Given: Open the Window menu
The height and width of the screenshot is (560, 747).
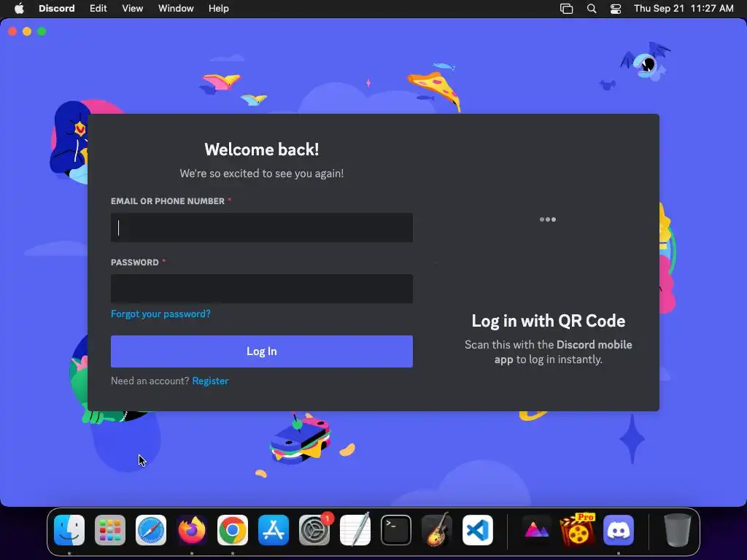Looking at the screenshot, I should click(x=176, y=9).
